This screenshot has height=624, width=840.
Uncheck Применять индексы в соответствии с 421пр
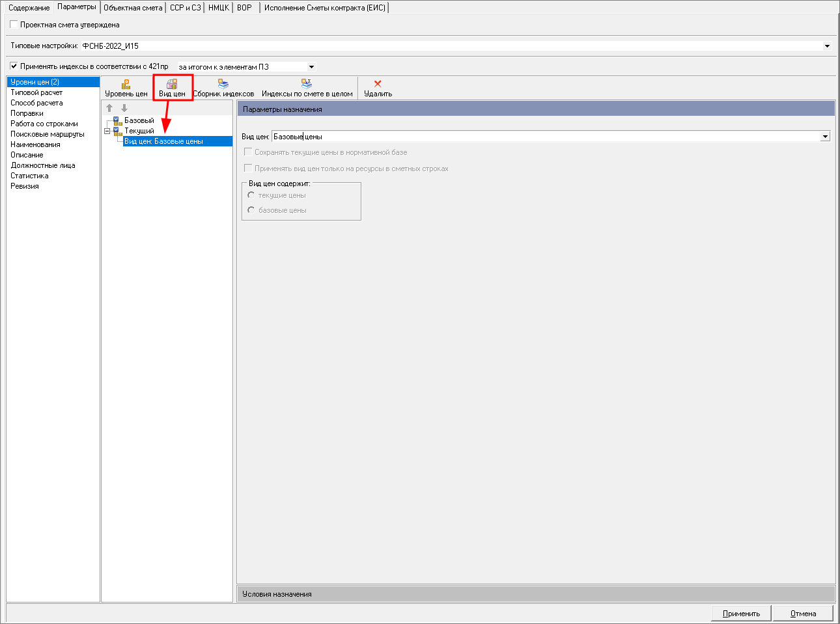pos(14,66)
